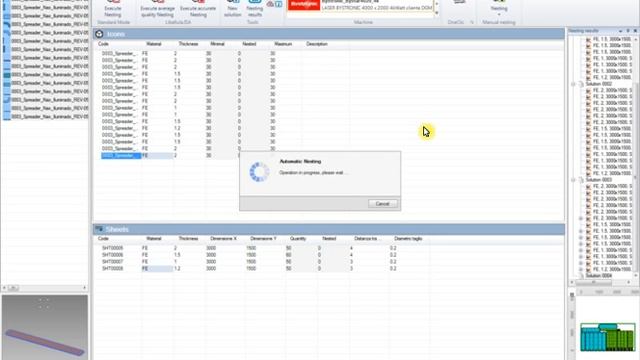Open the Manual nesting dropdown arrow
The width and height of the screenshot is (640, 360).
499,15
